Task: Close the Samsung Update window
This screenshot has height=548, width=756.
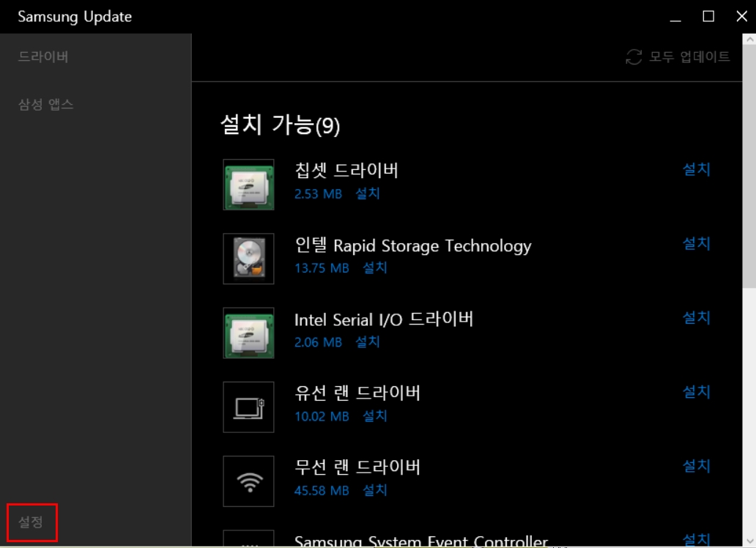Action: 741,16
